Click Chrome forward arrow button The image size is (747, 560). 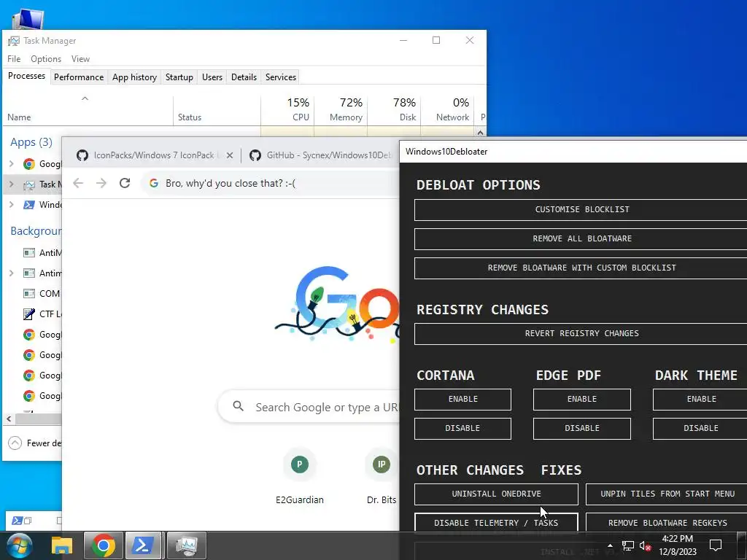(101, 183)
